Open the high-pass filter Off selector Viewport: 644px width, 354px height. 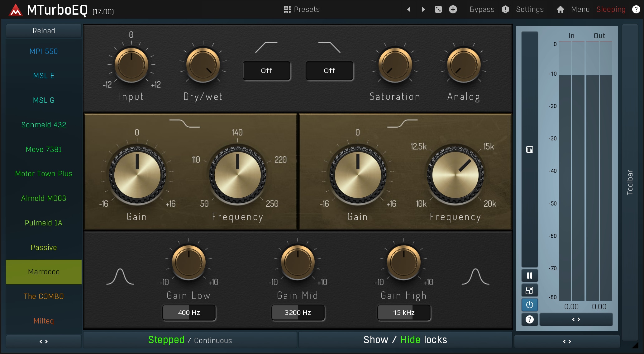point(267,71)
